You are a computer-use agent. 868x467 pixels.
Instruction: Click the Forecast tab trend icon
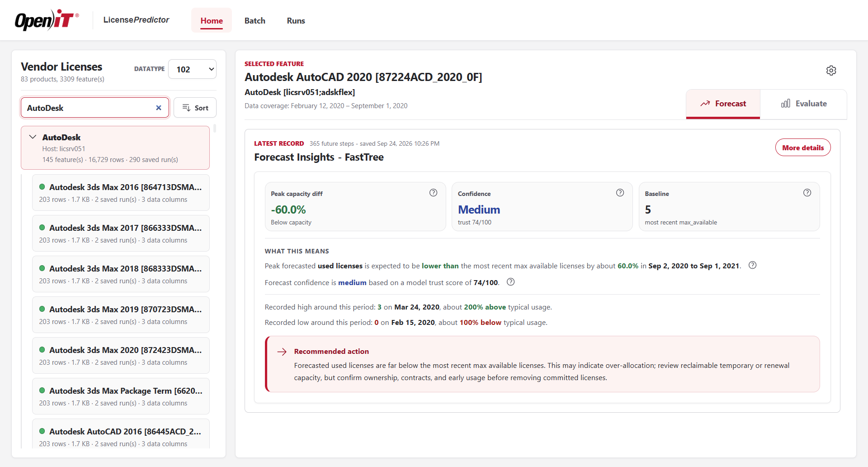705,104
